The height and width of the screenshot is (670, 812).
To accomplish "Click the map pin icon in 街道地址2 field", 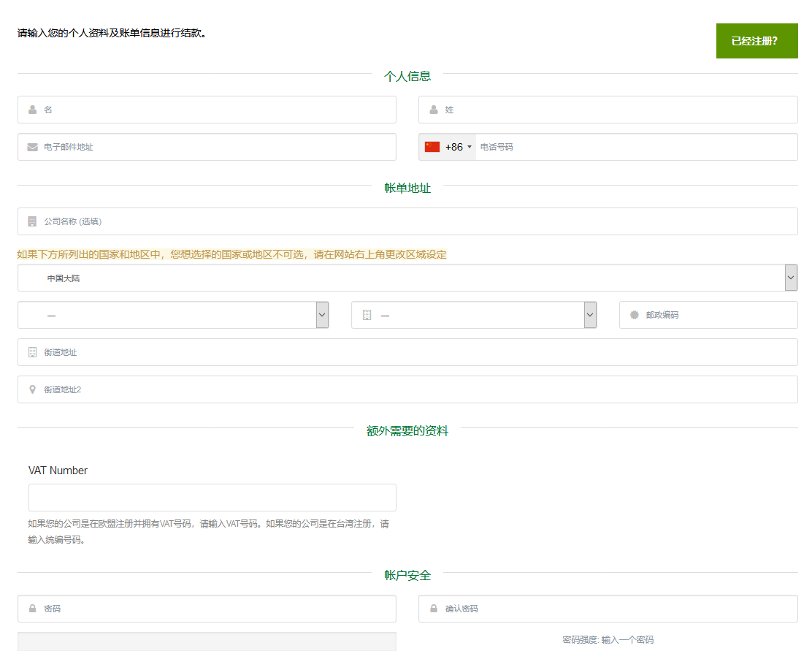I will (x=32, y=389).
